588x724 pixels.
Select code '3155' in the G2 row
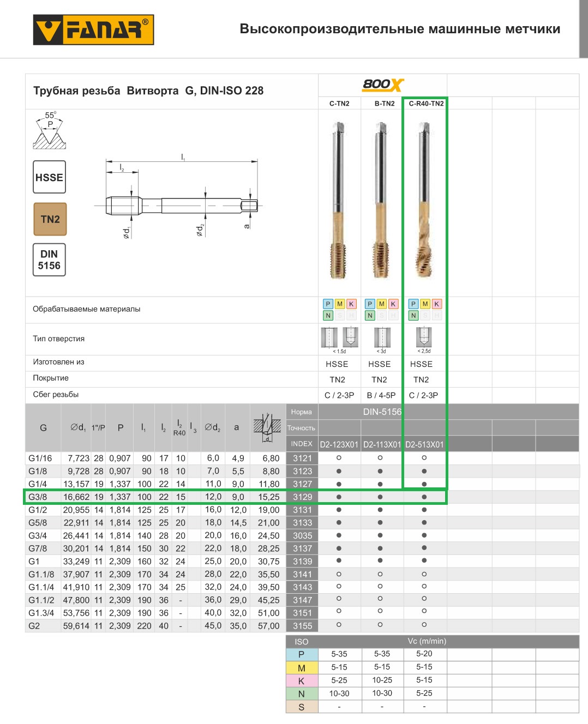302,626
